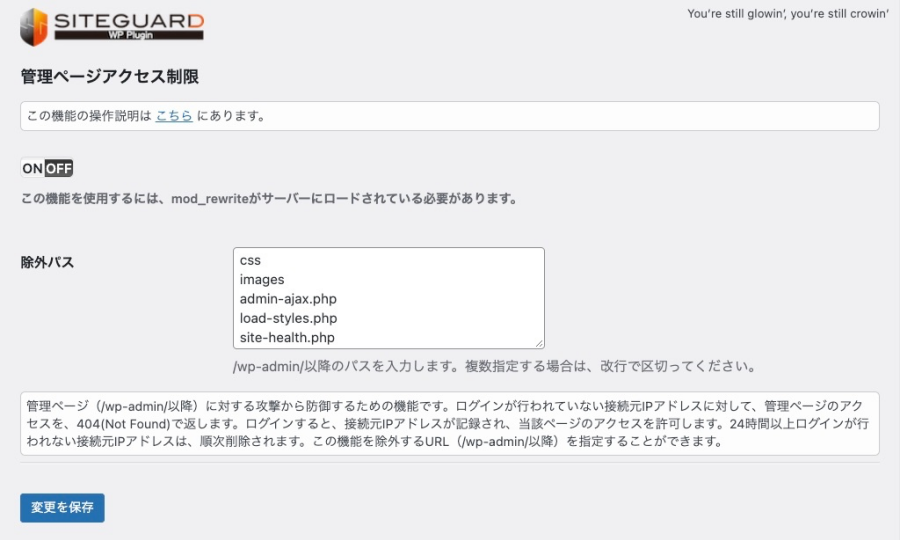Screen dimensions: 900x540
Task: Click the admin-ajax.php entry
Action: (288, 299)
